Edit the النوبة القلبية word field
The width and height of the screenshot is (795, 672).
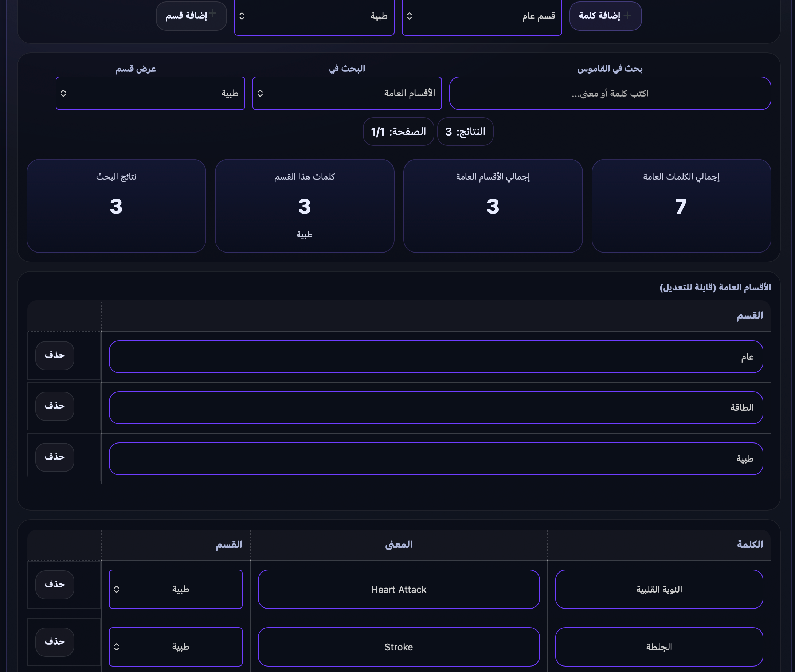pos(659,589)
